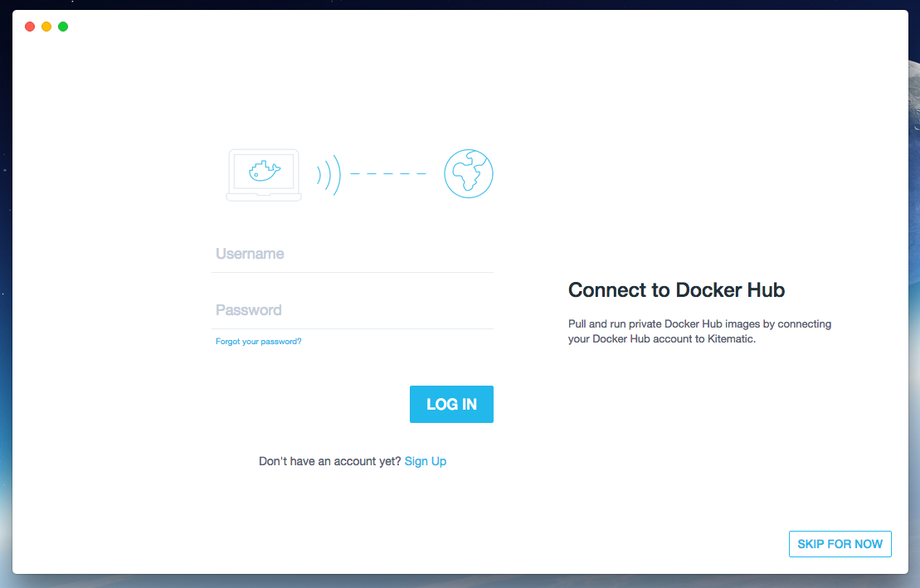Maximize the window with green button
920x588 pixels.
point(63,27)
